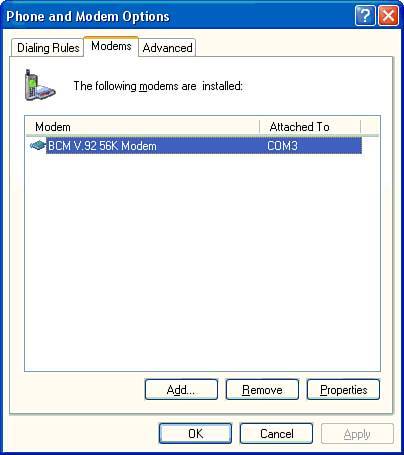
Task: Click the help question mark icon
Action: pos(365,15)
